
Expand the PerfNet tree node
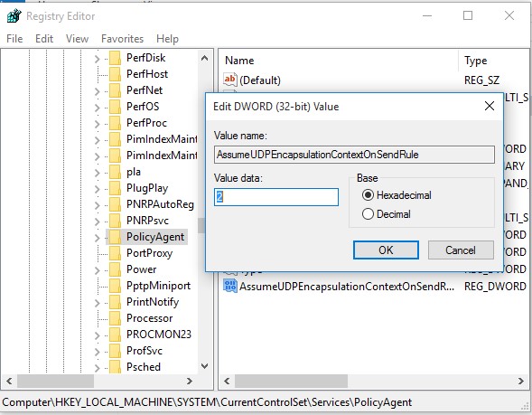tap(97, 91)
